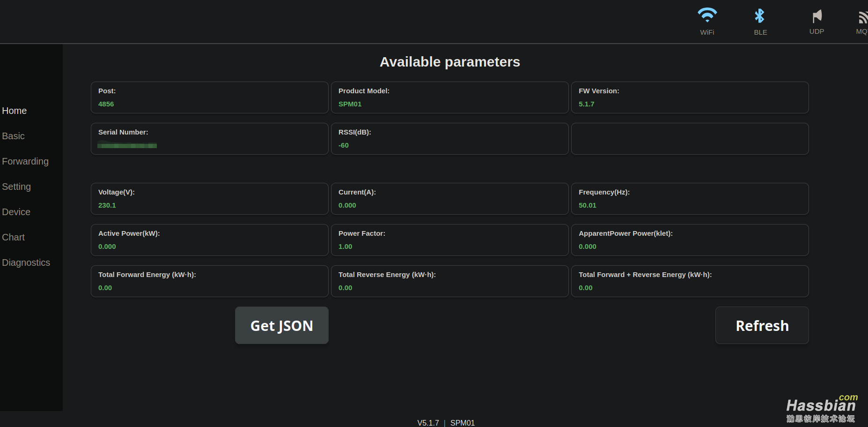Image resolution: width=868 pixels, height=427 pixels.
Task: Select the Total Forward Energy card
Action: (x=209, y=281)
